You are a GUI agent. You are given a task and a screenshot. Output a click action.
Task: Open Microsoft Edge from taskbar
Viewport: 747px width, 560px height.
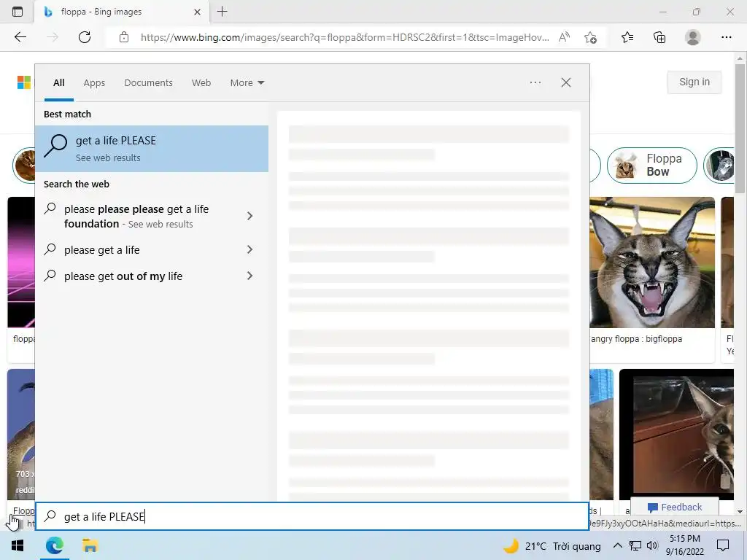[x=54, y=545]
